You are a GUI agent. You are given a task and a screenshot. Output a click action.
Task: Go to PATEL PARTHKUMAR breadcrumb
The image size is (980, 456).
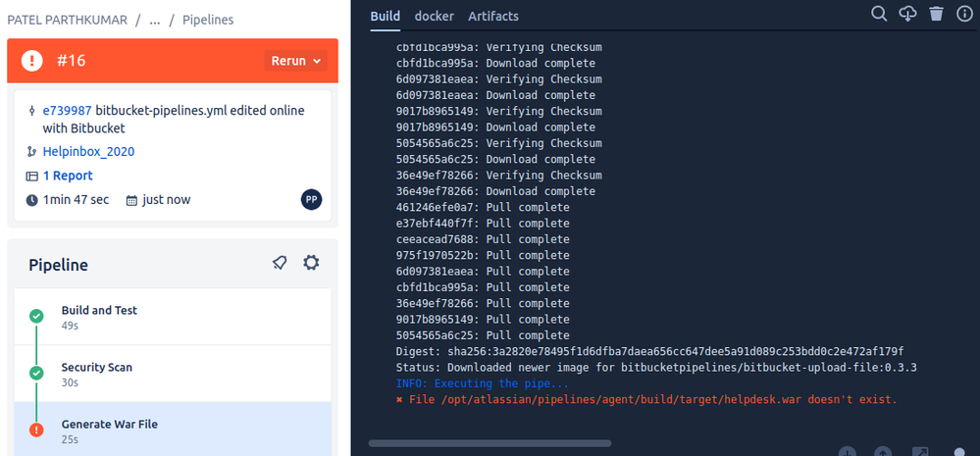(x=67, y=20)
